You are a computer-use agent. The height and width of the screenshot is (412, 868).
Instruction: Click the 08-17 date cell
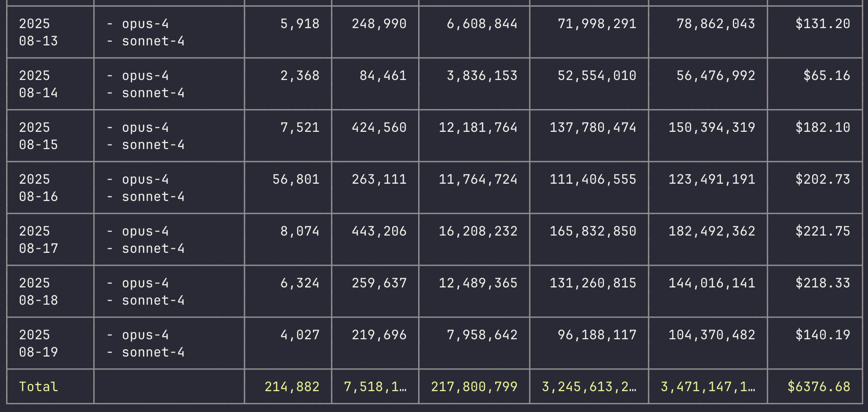tap(38, 240)
